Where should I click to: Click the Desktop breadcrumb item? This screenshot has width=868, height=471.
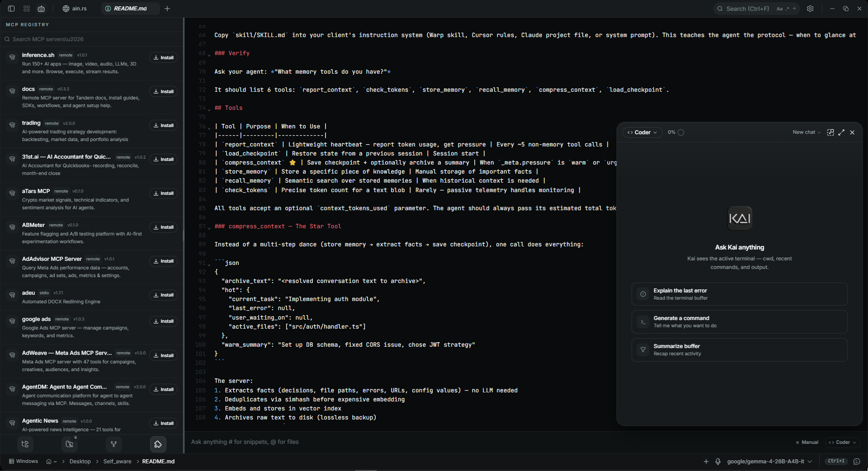[80, 462]
